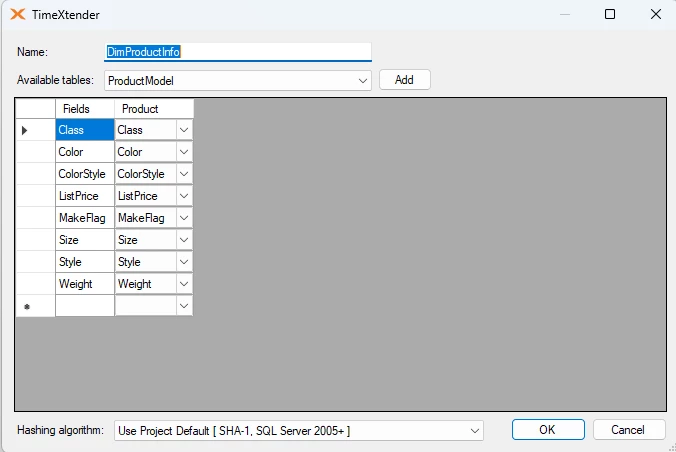The height and width of the screenshot is (452, 676).
Task: Select the ColorStyle field cell
Action: pyautogui.click(x=85, y=174)
